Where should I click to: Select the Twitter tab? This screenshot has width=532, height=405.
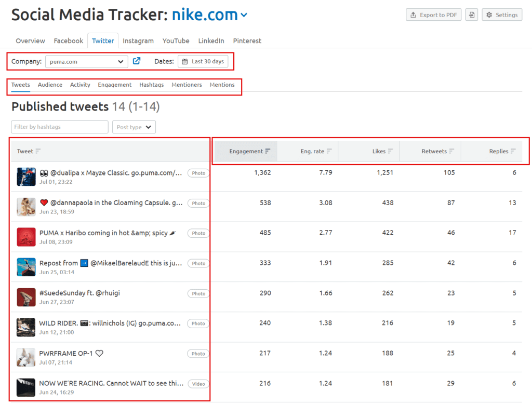[x=103, y=40]
